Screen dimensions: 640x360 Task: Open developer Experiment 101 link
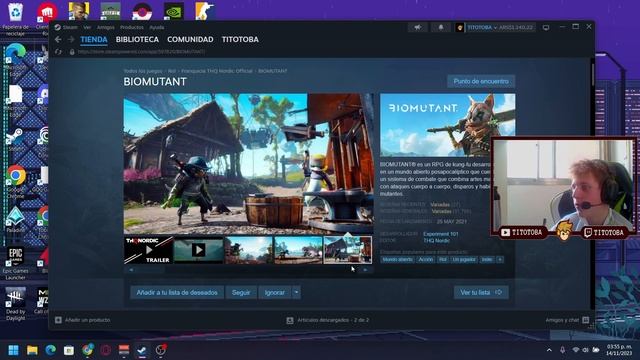click(440, 234)
